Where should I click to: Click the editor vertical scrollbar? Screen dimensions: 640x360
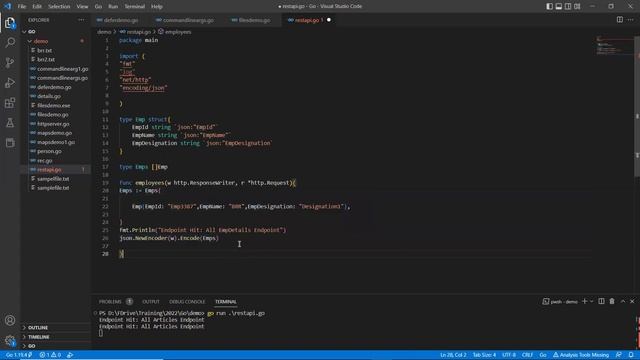click(637, 106)
